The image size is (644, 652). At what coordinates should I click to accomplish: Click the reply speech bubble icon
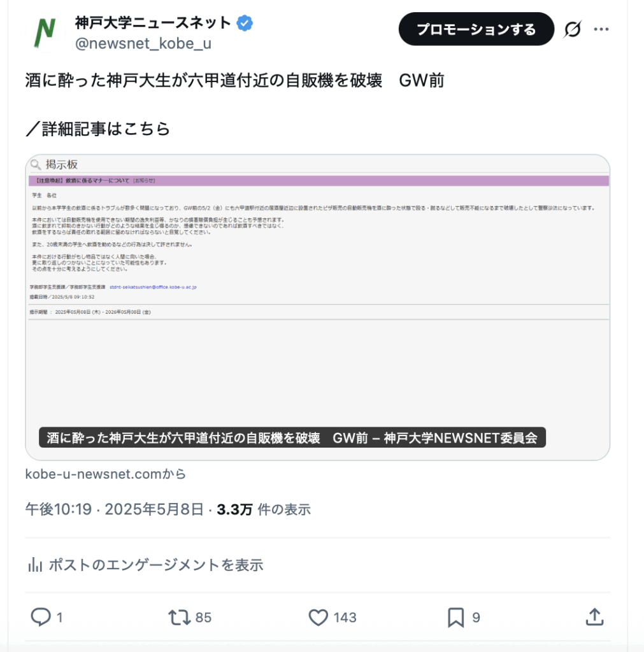tap(41, 617)
